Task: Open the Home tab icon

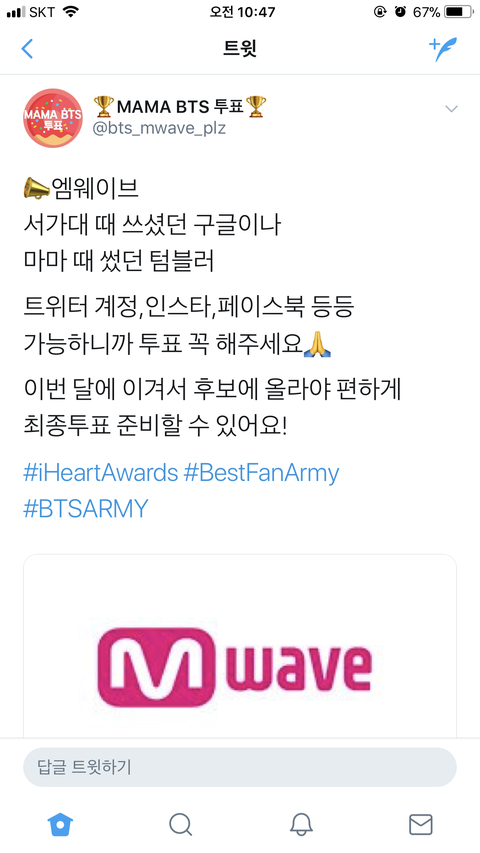Action: [x=60, y=824]
